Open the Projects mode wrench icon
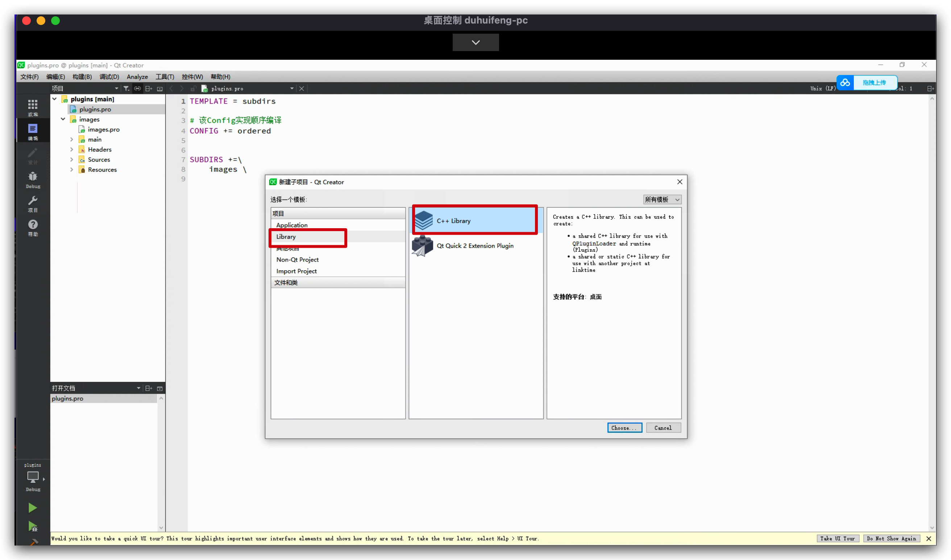This screenshot has width=951, height=560. tap(33, 204)
